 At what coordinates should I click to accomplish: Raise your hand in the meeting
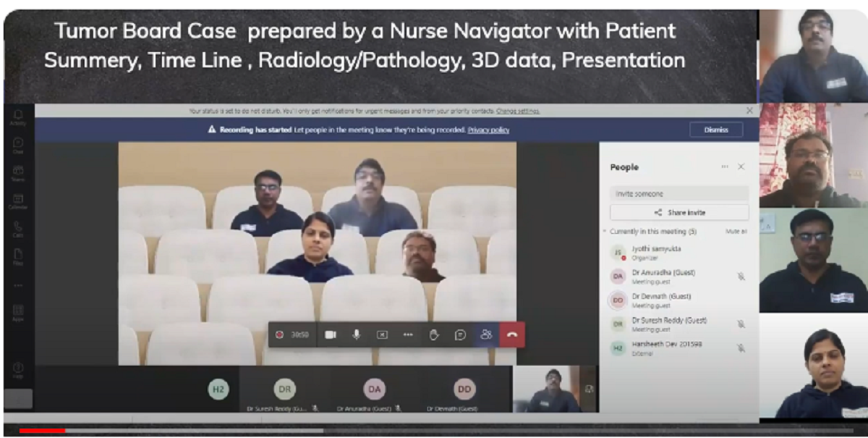(434, 334)
